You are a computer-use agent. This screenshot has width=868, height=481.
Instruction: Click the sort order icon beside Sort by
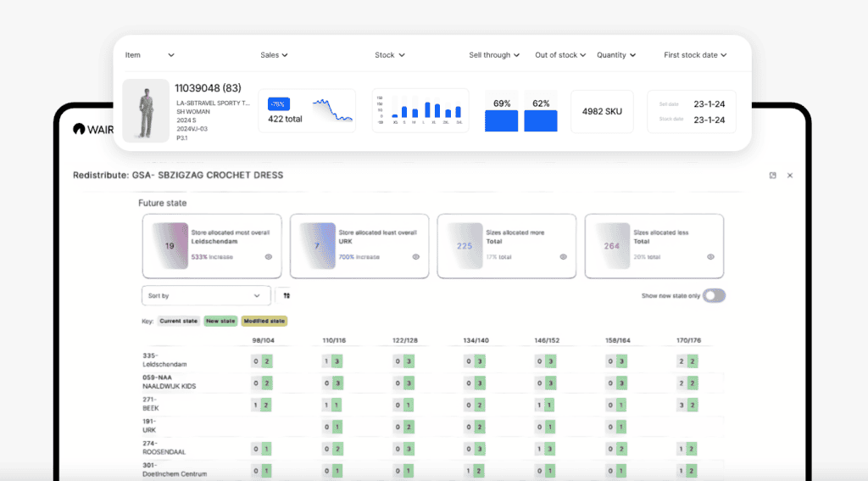pyautogui.click(x=287, y=296)
